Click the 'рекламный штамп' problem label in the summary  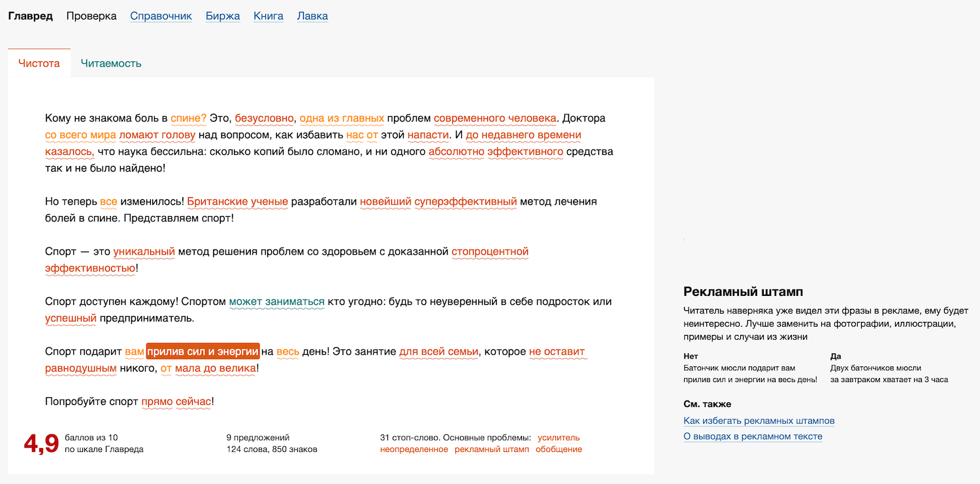tap(492, 449)
